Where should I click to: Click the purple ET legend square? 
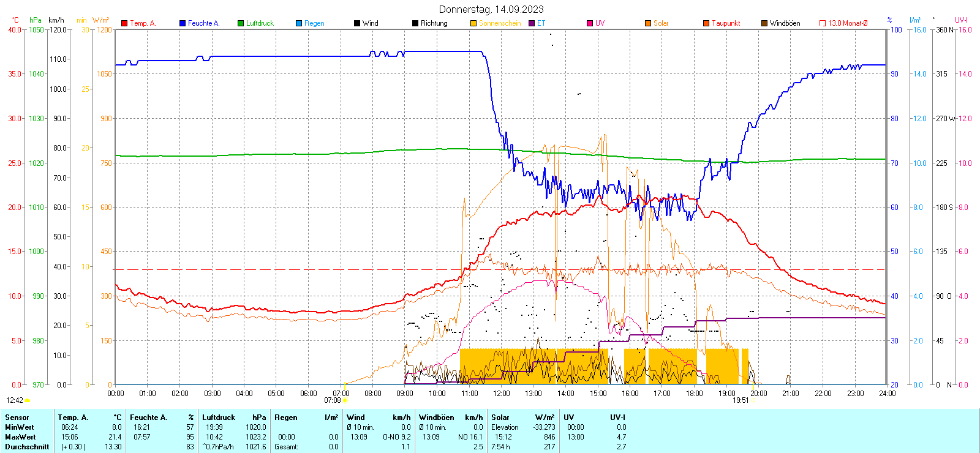coord(532,23)
